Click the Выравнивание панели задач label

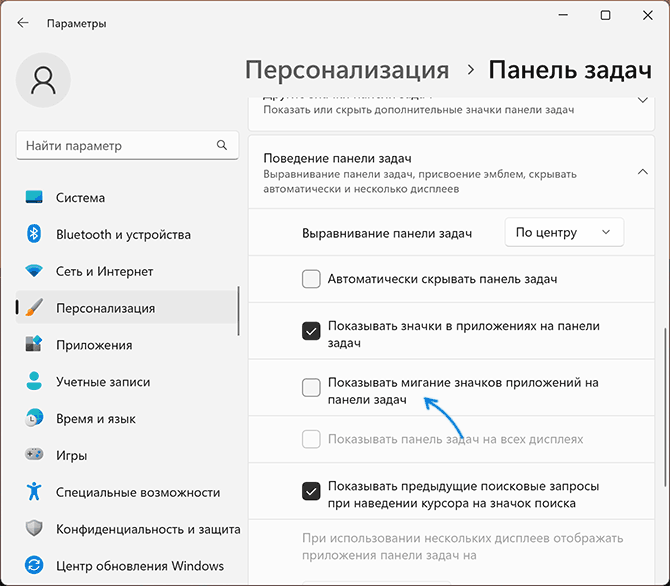tap(387, 233)
